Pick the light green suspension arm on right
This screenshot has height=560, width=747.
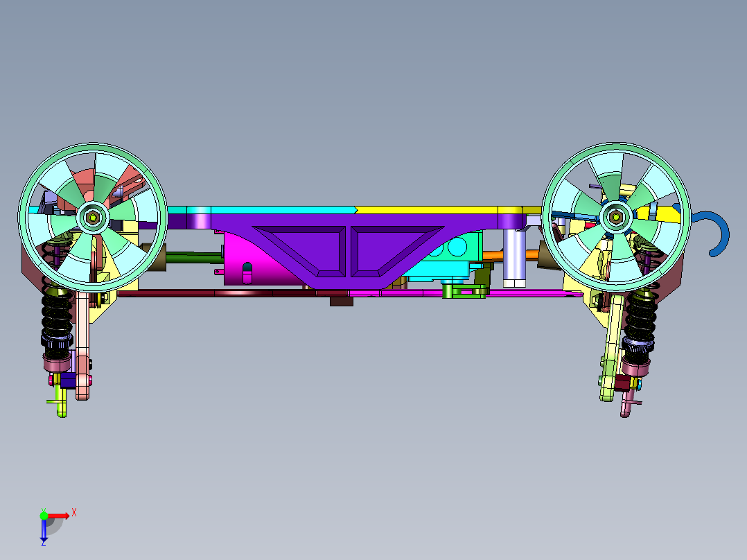coord(610,349)
